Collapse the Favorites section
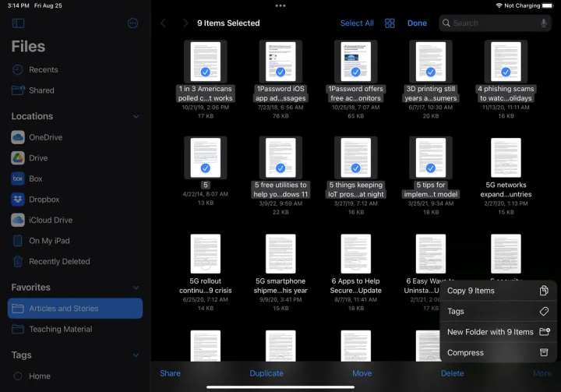Image resolution: width=561 pixels, height=392 pixels. pyautogui.click(x=136, y=288)
